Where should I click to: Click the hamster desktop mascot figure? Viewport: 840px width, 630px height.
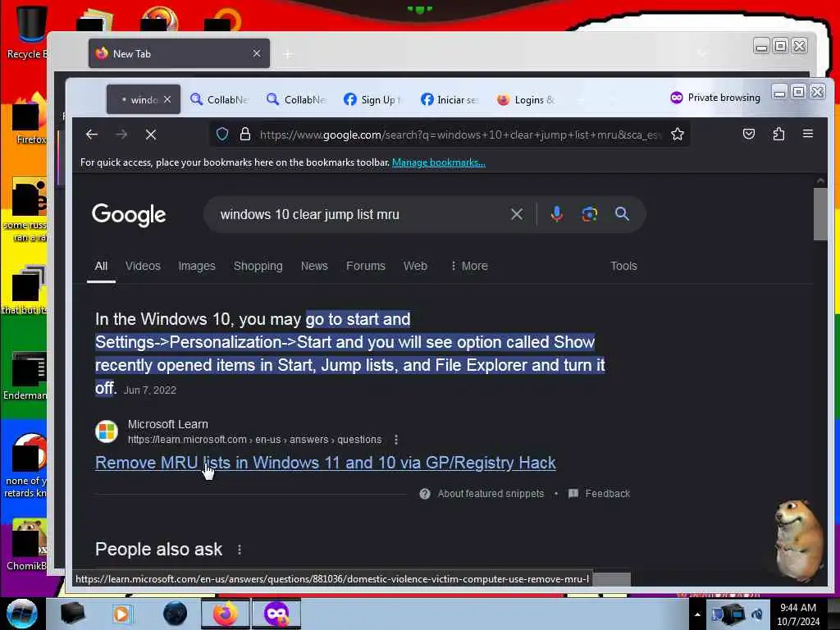(798, 540)
